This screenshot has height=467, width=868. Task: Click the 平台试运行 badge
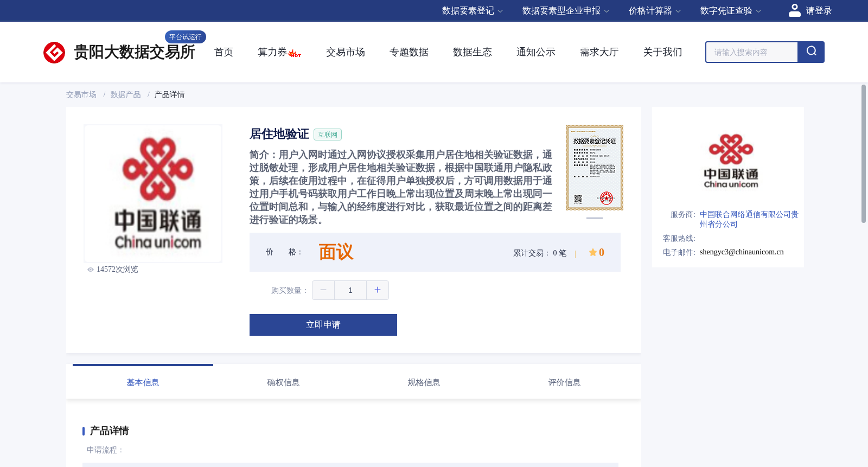point(186,37)
